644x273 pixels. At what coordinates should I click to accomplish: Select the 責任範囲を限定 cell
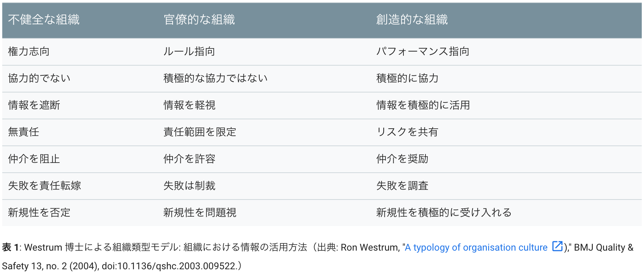coord(264,132)
